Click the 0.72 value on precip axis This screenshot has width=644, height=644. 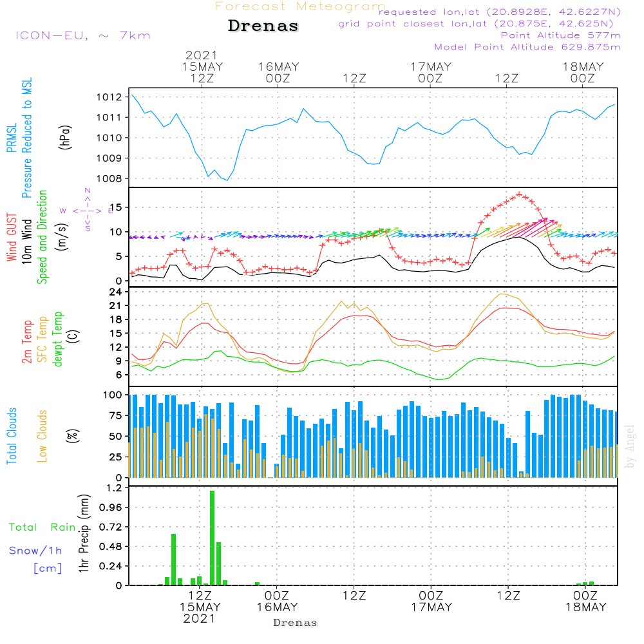(111, 527)
